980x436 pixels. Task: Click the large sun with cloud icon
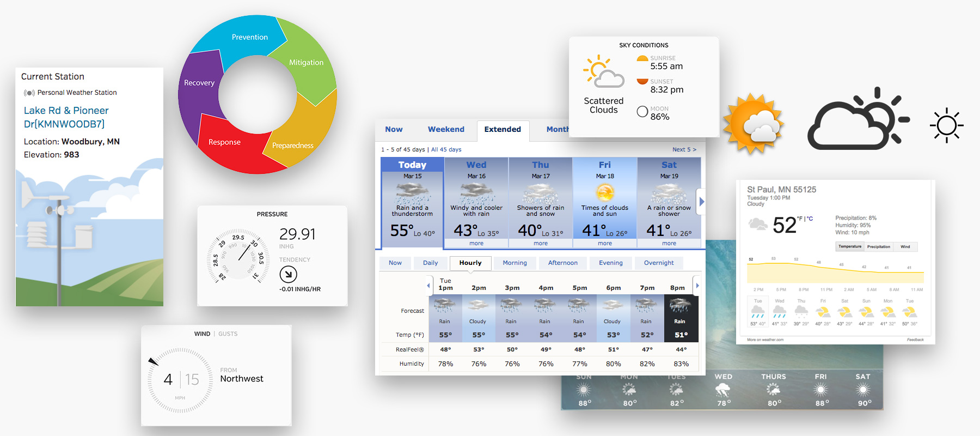coord(753,124)
